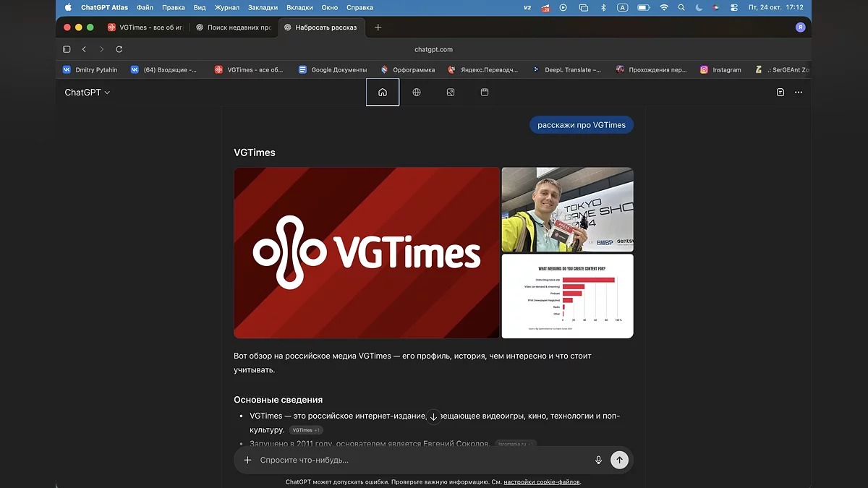The image size is (868, 488).
Task: Select the Набросать рассказ tab
Action: [x=322, y=27]
